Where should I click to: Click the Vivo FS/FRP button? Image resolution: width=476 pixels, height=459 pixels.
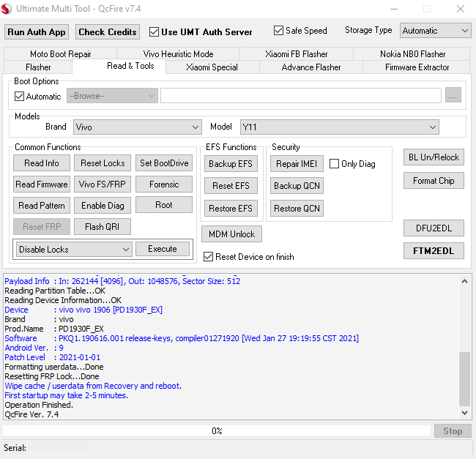103,184
